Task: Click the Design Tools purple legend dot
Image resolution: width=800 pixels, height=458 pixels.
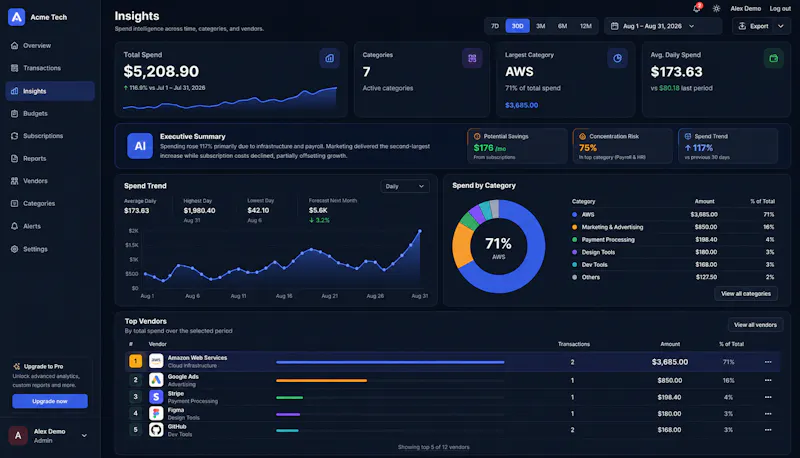Action: tap(574, 252)
